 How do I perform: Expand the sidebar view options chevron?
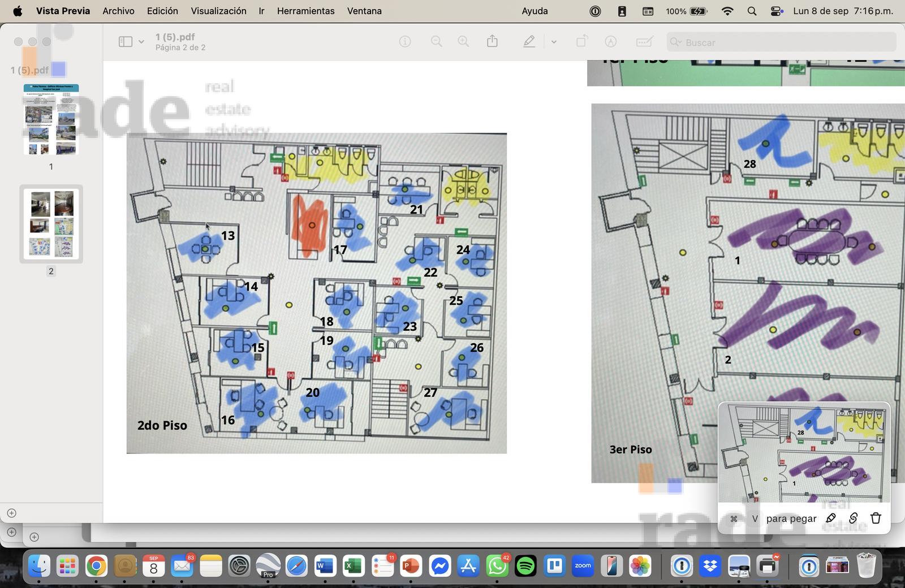pos(141,42)
